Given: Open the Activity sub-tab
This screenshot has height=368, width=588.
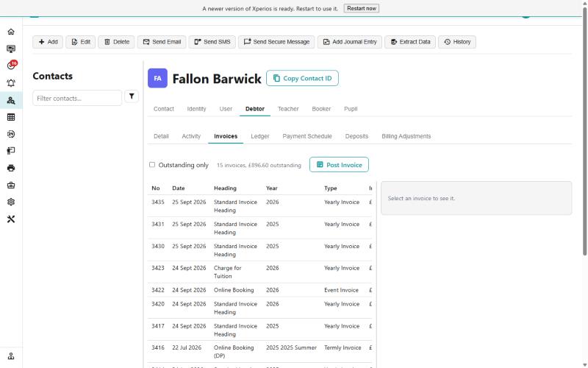Looking at the screenshot, I should tap(191, 136).
